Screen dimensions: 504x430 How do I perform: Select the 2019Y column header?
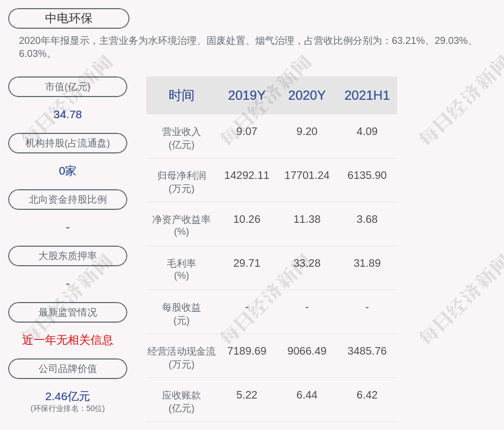click(247, 95)
